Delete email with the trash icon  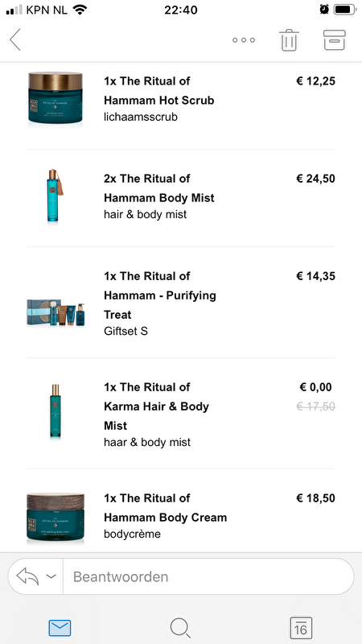click(289, 40)
